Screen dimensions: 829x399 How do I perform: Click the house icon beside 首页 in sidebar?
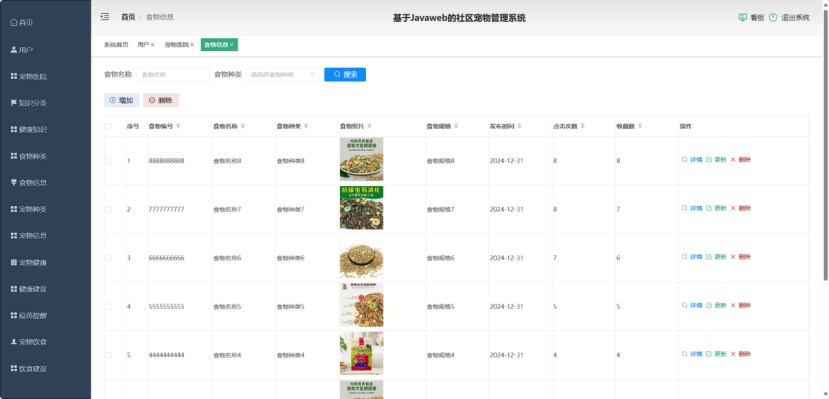point(14,23)
